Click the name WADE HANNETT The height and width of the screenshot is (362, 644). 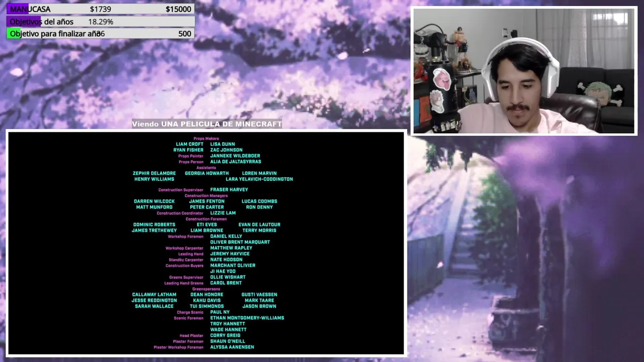228,330
